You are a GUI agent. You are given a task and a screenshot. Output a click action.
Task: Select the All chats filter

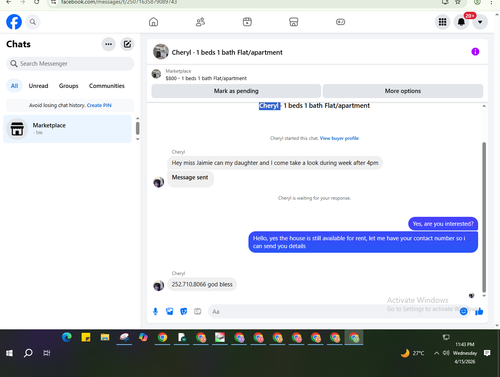14,86
